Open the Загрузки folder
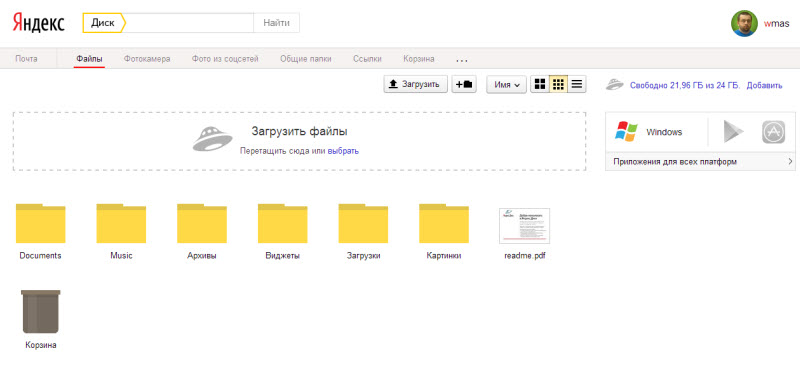This screenshot has width=800, height=382. tap(363, 223)
